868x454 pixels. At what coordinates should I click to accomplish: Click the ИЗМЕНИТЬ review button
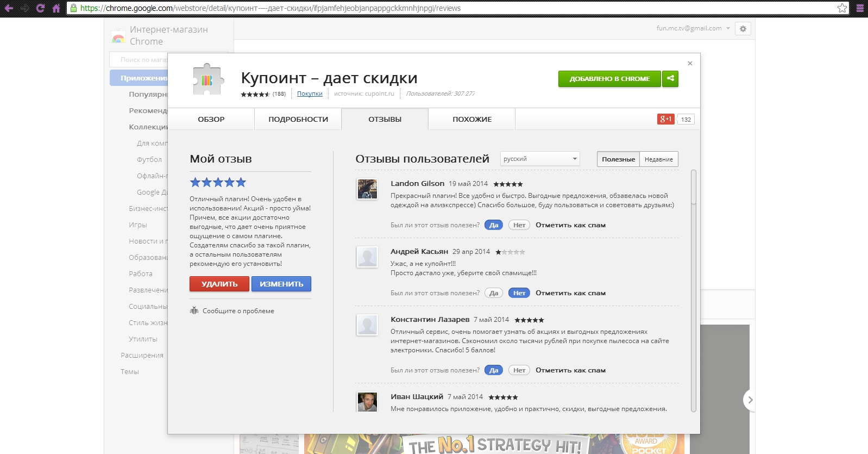[281, 284]
